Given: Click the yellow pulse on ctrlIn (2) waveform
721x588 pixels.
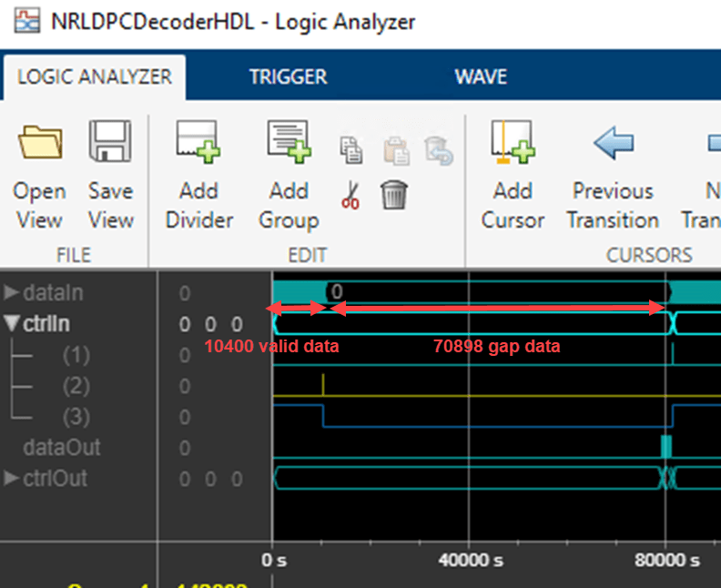Looking at the screenshot, I should tap(323, 385).
